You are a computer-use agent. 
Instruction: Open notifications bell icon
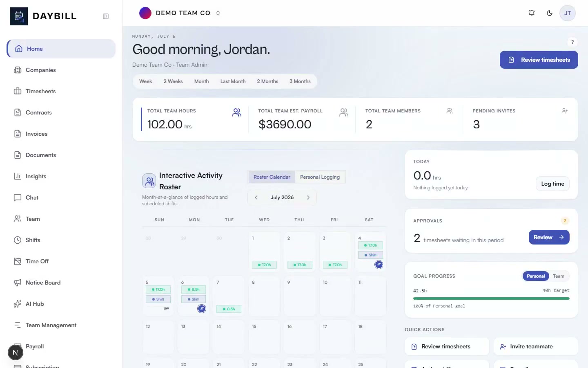(x=532, y=13)
